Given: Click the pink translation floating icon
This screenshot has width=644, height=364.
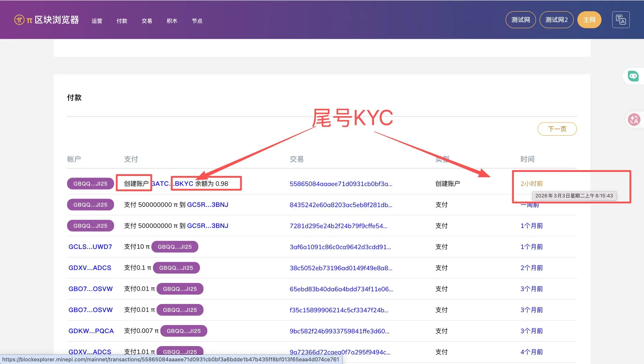Looking at the screenshot, I should click(634, 120).
